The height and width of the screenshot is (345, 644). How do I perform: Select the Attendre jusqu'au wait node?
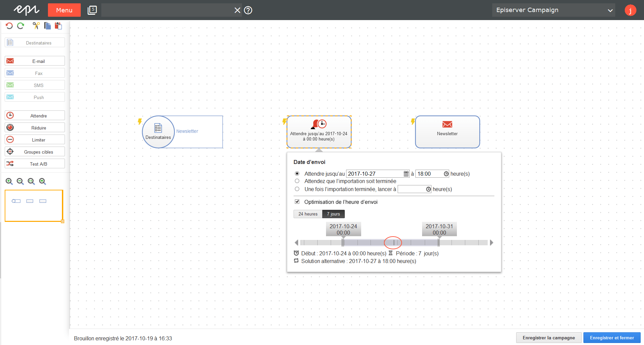(x=319, y=132)
